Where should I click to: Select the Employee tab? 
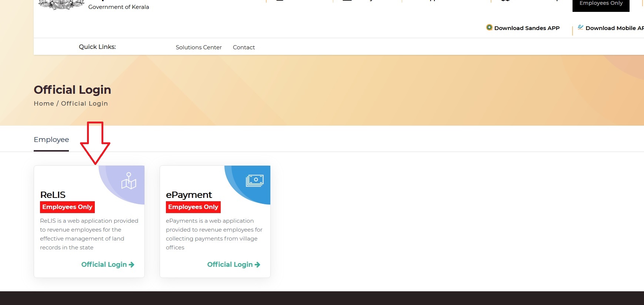point(51,140)
